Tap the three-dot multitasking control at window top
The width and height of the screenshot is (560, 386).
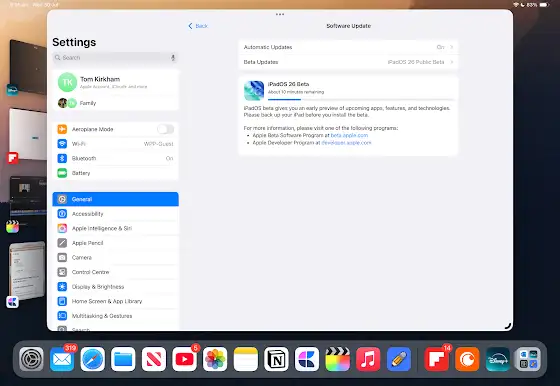click(x=280, y=14)
